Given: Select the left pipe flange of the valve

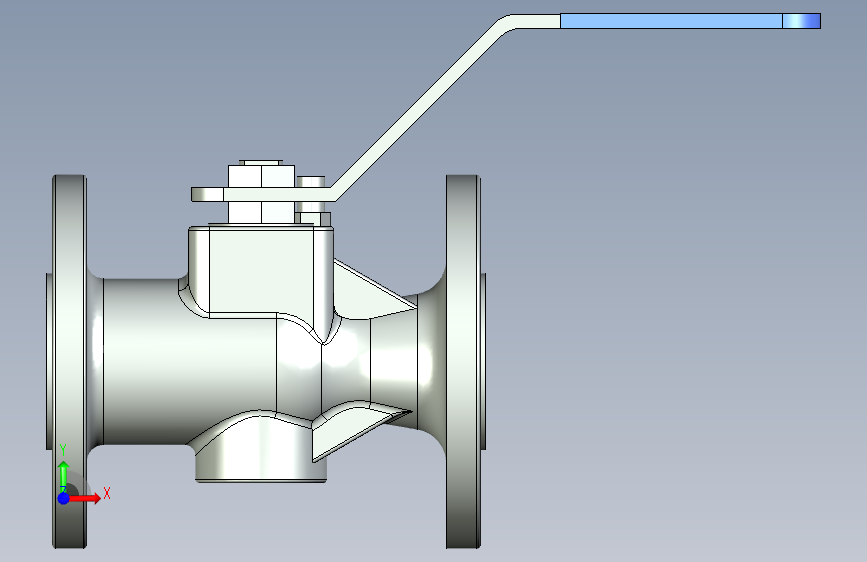Looking at the screenshot, I should pos(70,362).
